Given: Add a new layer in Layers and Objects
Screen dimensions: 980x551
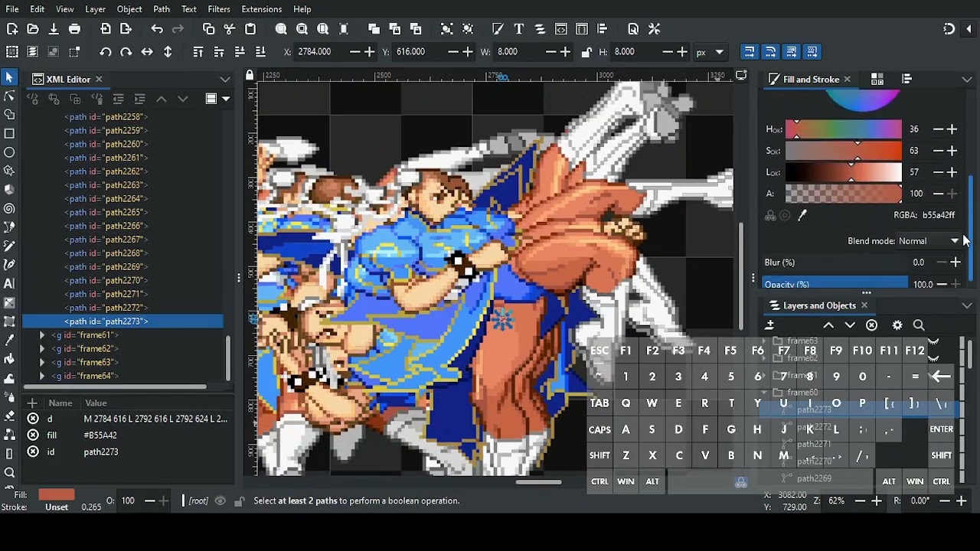Looking at the screenshot, I should click(x=770, y=325).
